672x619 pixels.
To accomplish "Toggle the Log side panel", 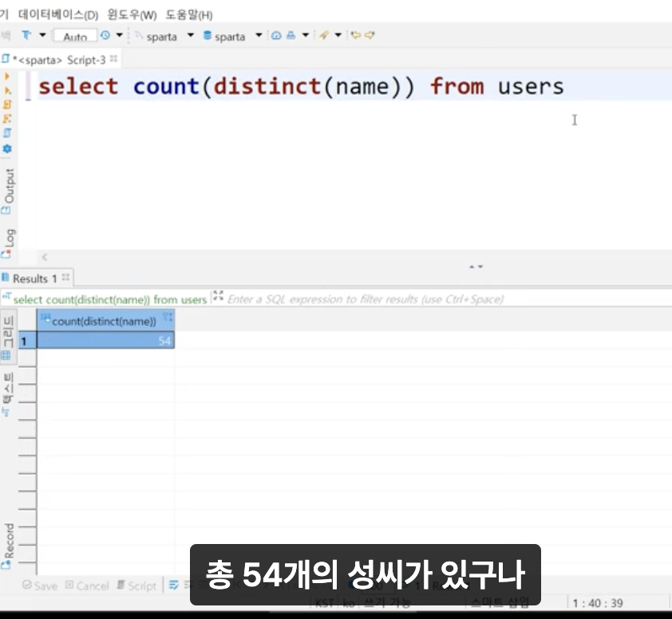I will click(8, 243).
